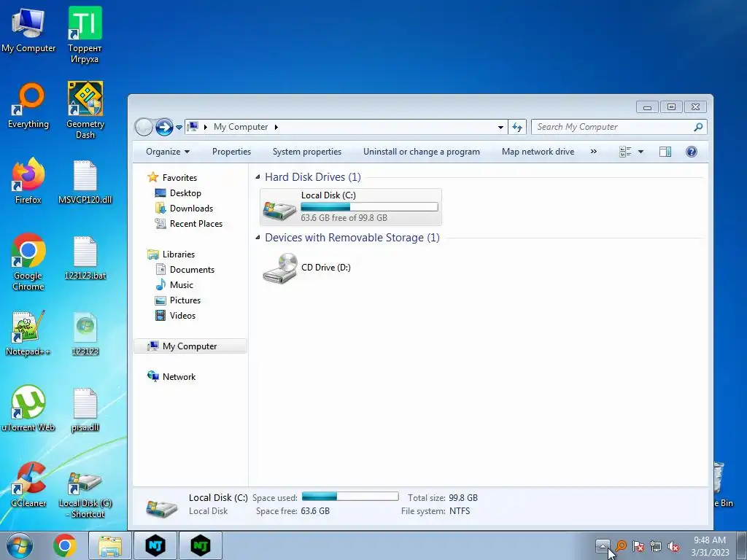This screenshot has height=560, width=747.
Task: Click My Computer in address breadcrumb
Action: (x=241, y=127)
